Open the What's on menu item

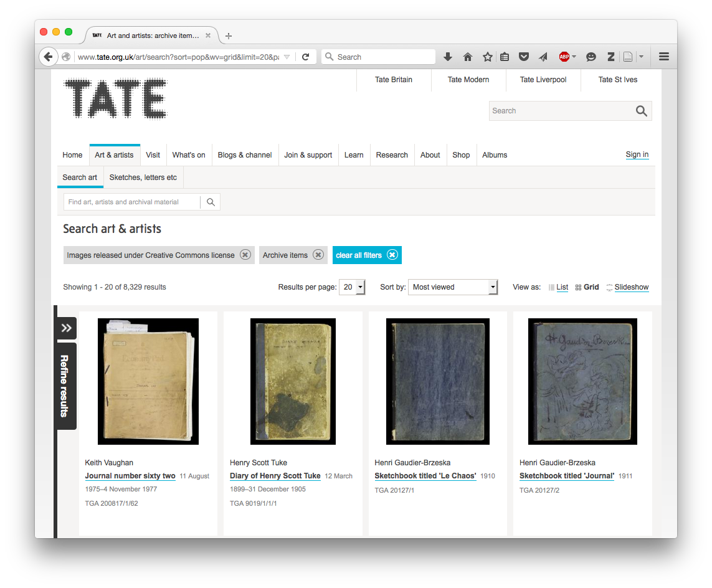tap(189, 155)
